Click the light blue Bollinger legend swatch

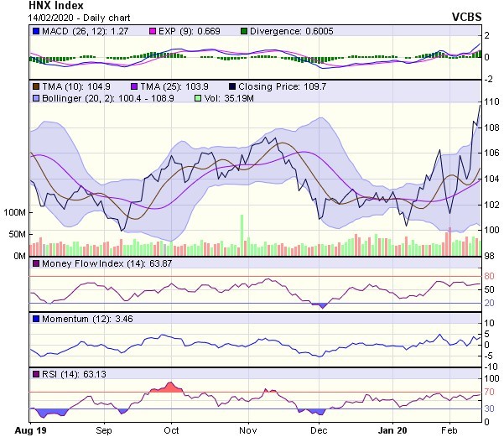point(36,98)
